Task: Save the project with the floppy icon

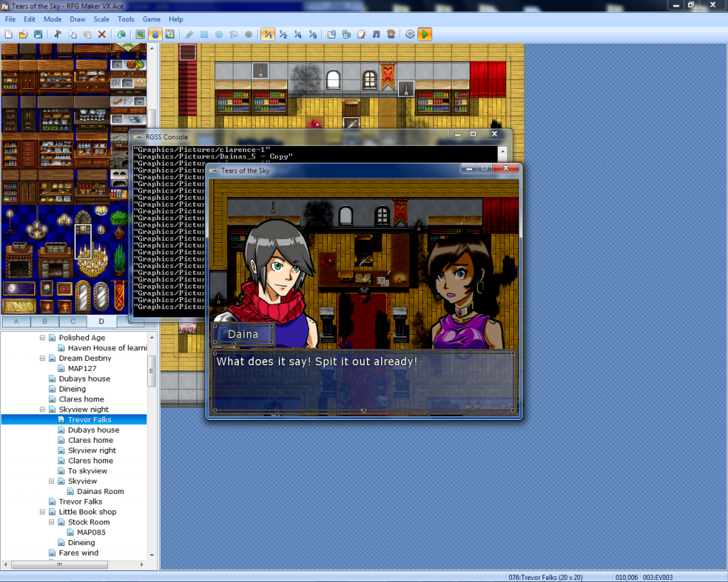Action: tap(38, 34)
